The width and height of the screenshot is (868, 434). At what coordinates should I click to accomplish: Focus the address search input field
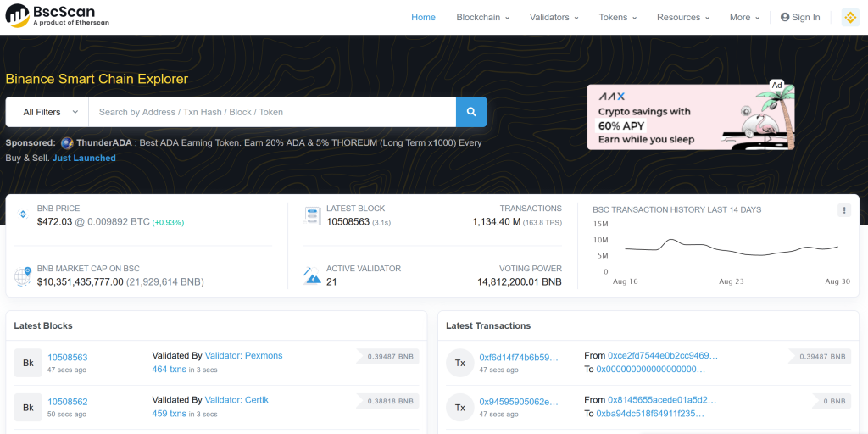[272, 112]
